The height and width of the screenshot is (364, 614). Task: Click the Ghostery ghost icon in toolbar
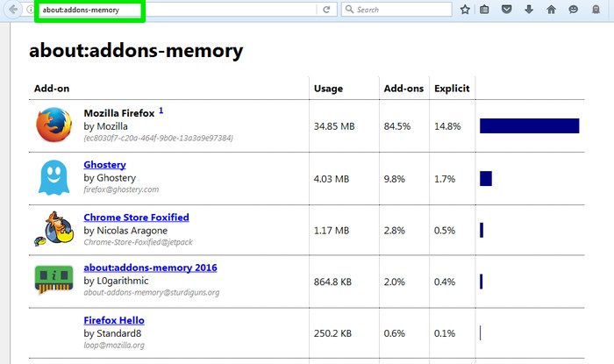coord(596,10)
